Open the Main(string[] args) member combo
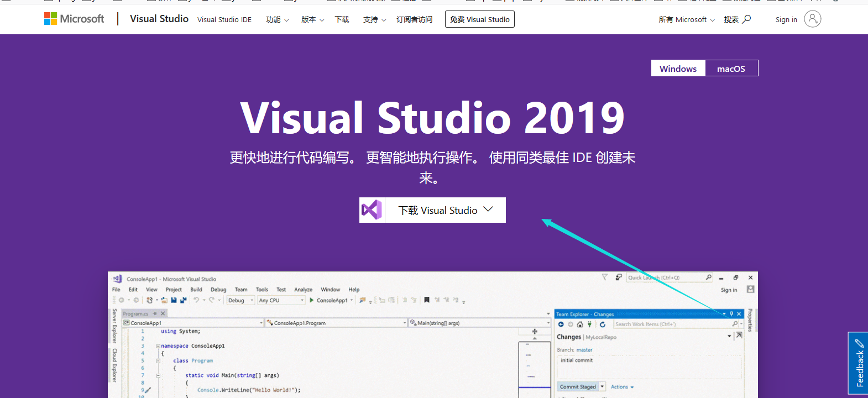868x398 pixels. pyautogui.click(x=480, y=323)
